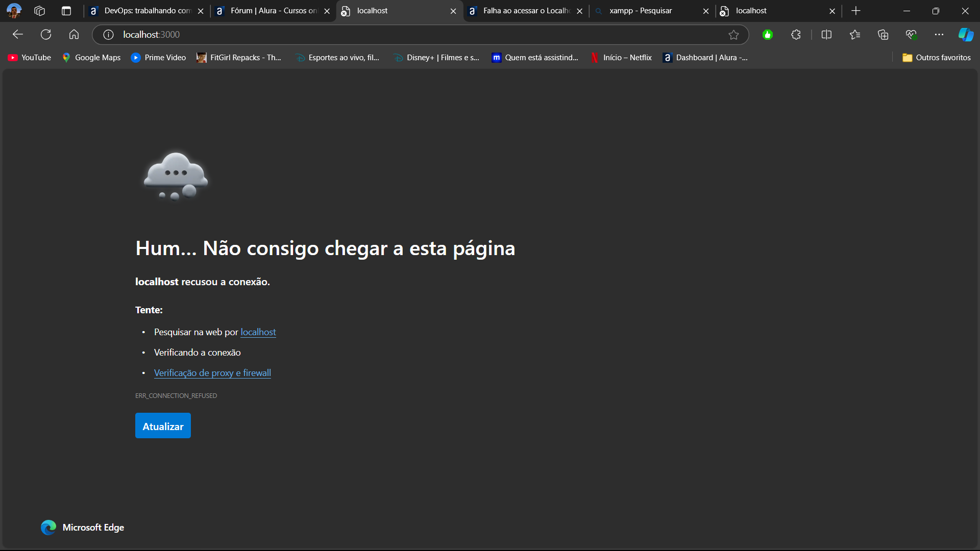Refresh the current page
The width and height of the screenshot is (980, 551).
click(45, 34)
